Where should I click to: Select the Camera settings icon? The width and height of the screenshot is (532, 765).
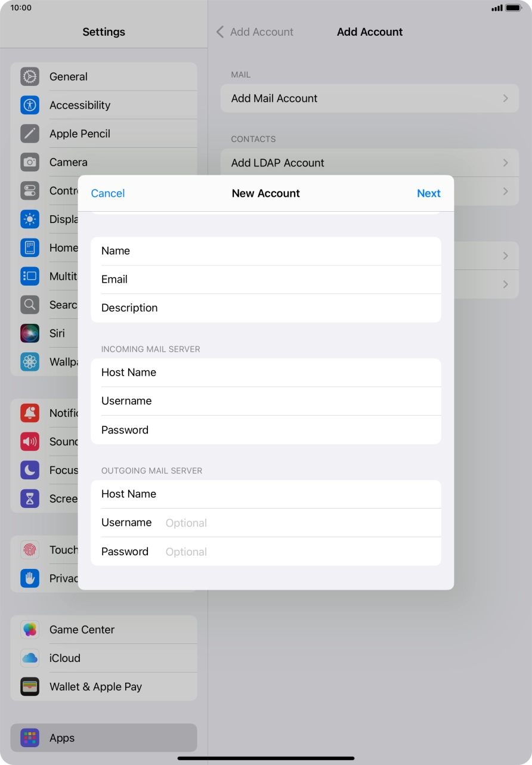(x=29, y=162)
